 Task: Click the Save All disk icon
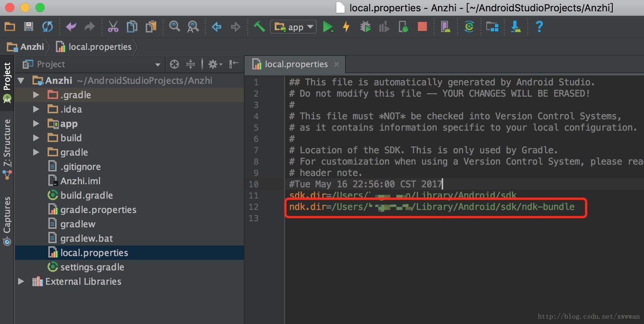point(28,26)
